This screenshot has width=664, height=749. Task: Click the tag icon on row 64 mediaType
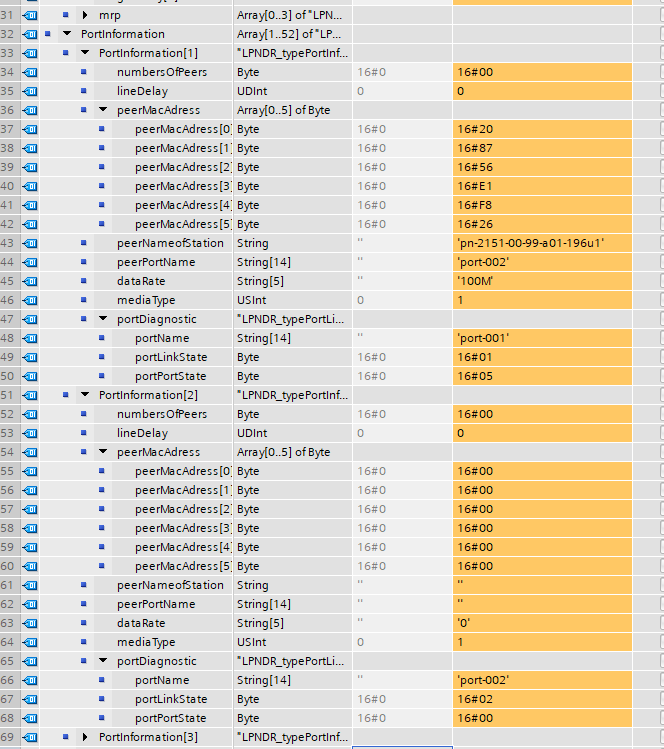29,642
